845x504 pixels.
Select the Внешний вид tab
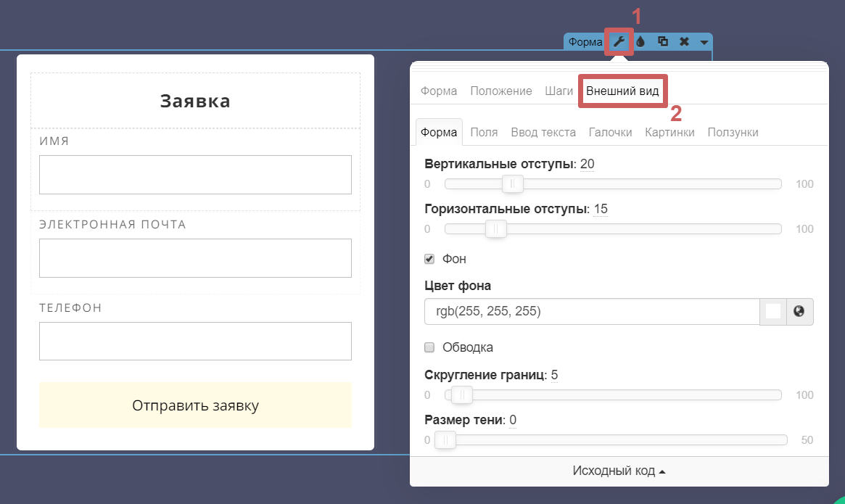(622, 91)
